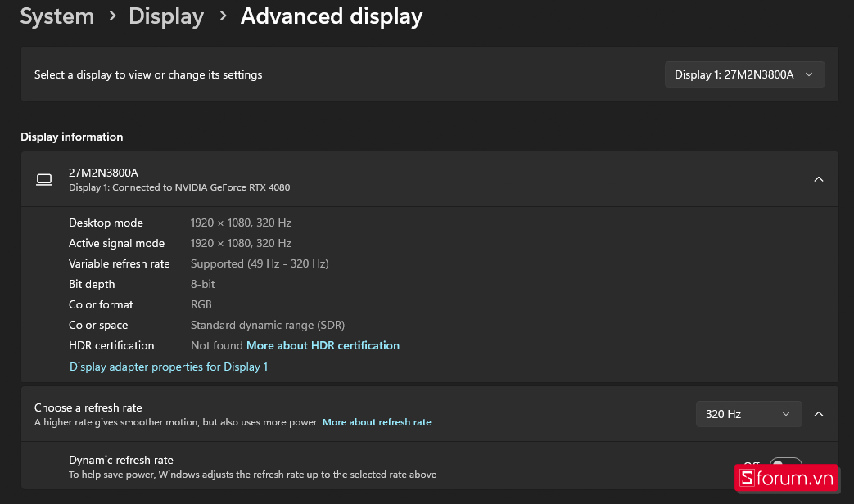Click the sforum.vn watermark logo
The width and height of the screenshot is (854, 504).
(786, 477)
